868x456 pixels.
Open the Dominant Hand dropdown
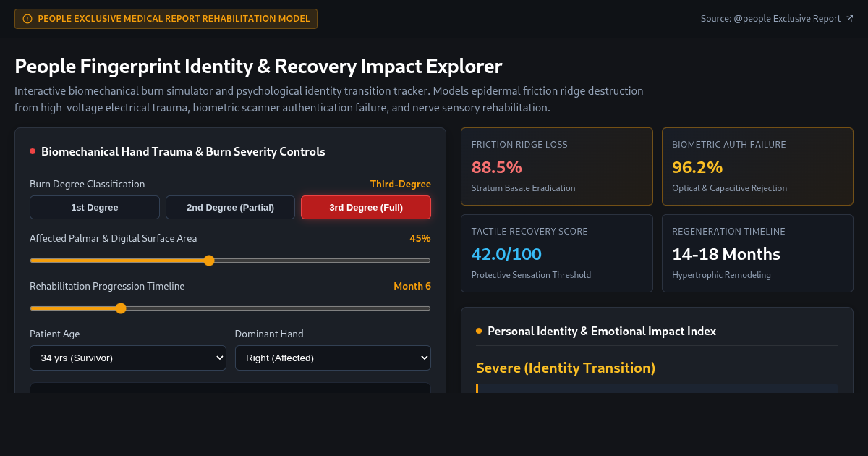(333, 358)
